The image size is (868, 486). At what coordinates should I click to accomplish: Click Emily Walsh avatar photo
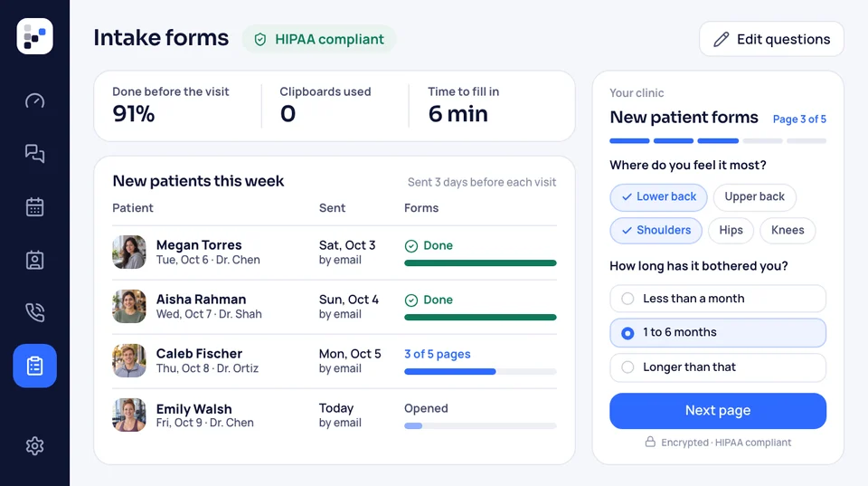[x=129, y=415]
